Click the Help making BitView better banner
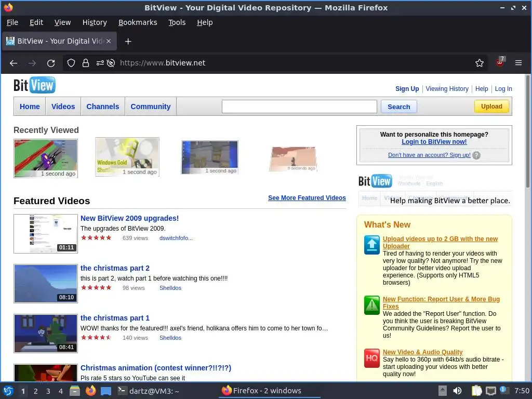The width and height of the screenshot is (532, 399). pyautogui.click(x=434, y=191)
